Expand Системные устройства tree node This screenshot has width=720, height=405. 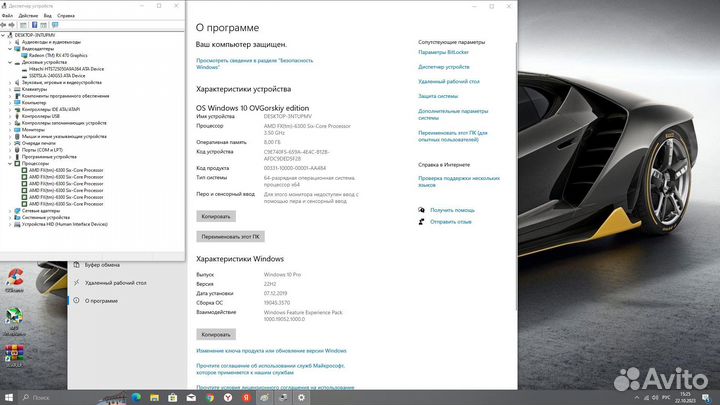(x=10, y=217)
